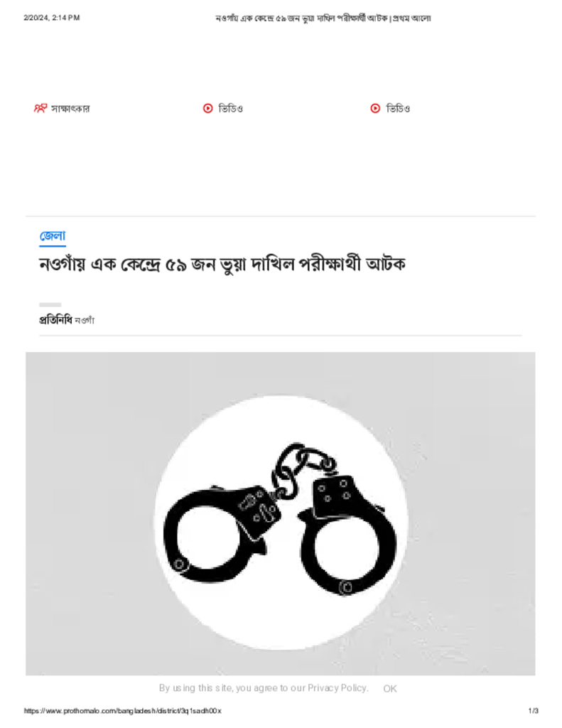Image resolution: width=562 pixels, height=728 pixels.
Task: Click the headline about ৫৯ জন ভুয়া পরীক্ষার্থী
Action: tap(222, 264)
